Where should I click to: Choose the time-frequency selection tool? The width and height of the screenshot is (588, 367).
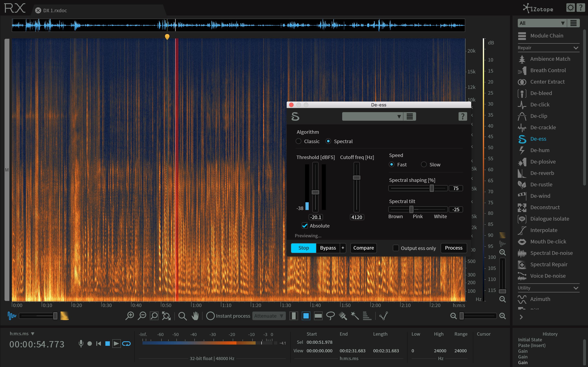(x=306, y=316)
